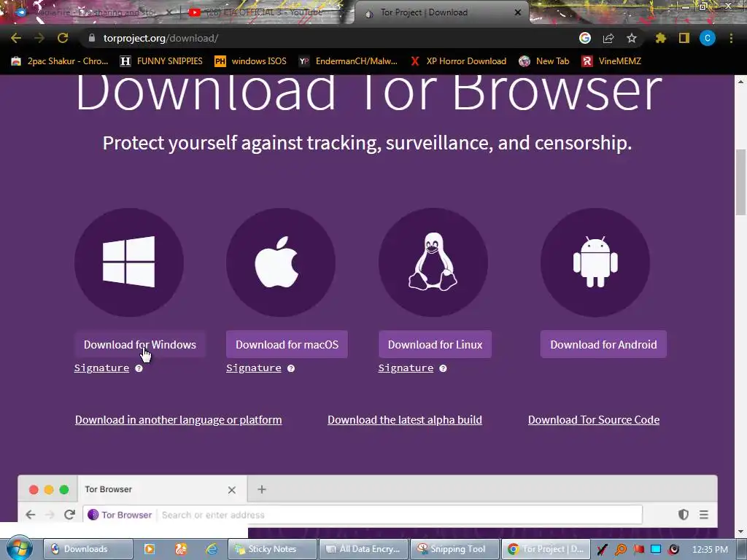Reload the torproject.org page
This screenshot has width=747, height=560.
click(x=63, y=38)
